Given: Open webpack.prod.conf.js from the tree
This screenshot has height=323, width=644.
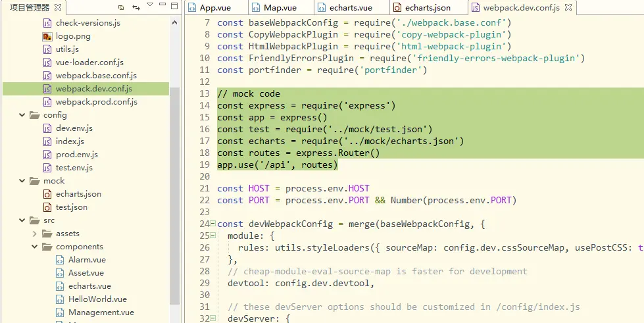Looking at the screenshot, I should coord(97,102).
